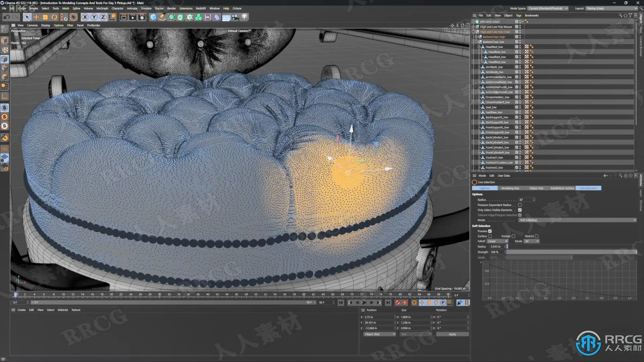Click the Apply button
This screenshot has height=362, width=644.
click(452, 334)
